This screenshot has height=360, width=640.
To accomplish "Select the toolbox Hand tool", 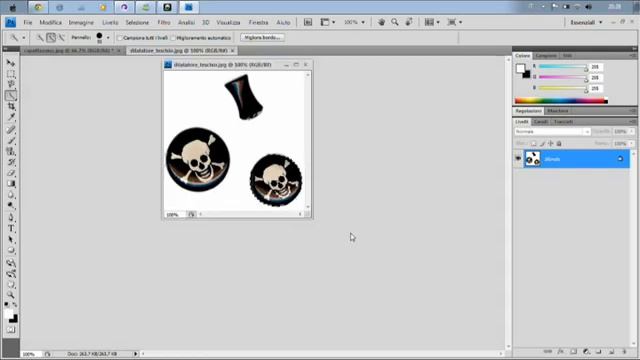I will tap(11, 284).
